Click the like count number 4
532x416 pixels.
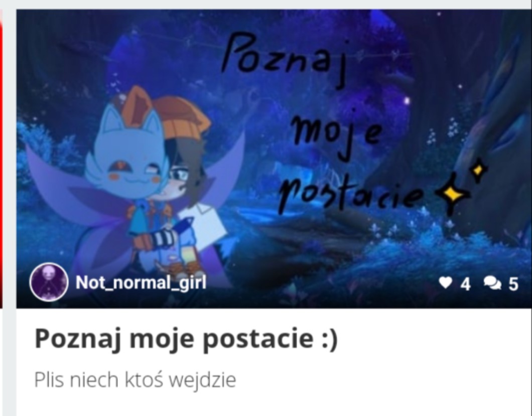point(465,284)
